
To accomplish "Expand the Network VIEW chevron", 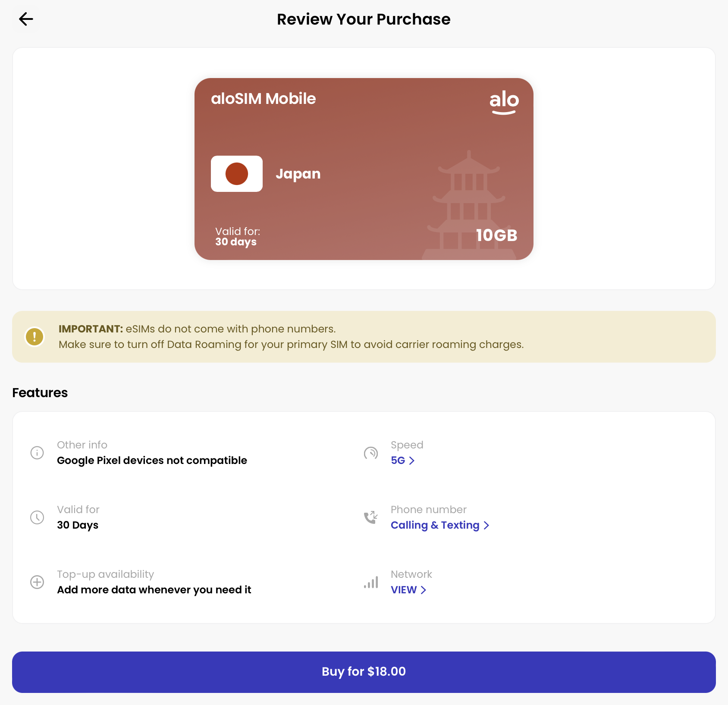I will point(424,590).
